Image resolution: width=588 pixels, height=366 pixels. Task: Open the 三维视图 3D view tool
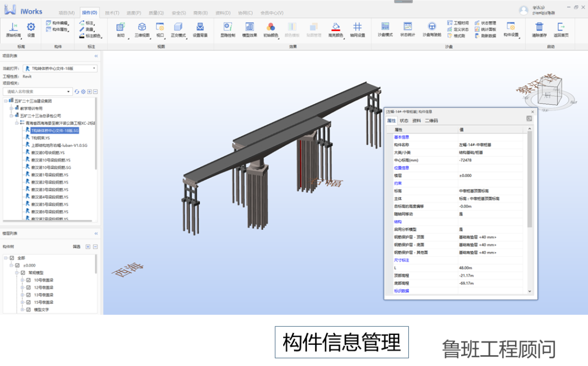(x=142, y=29)
